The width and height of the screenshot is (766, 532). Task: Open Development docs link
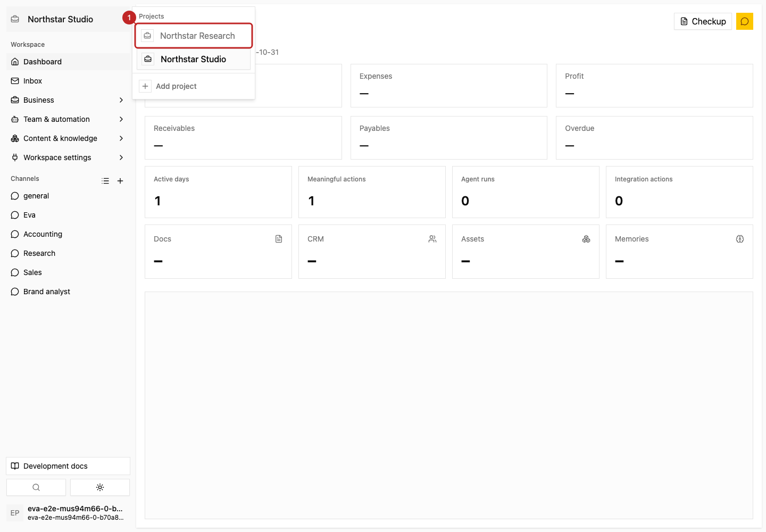[68, 466]
